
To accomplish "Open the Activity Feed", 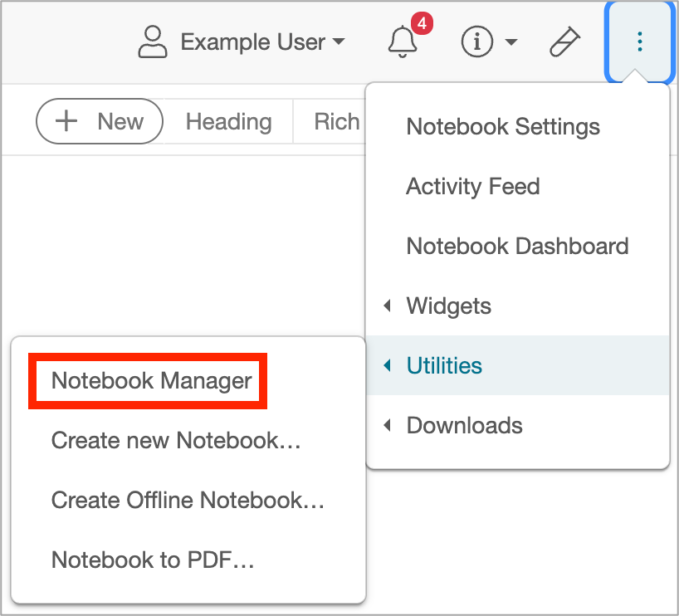I will pyautogui.click(x=472, y=186).
